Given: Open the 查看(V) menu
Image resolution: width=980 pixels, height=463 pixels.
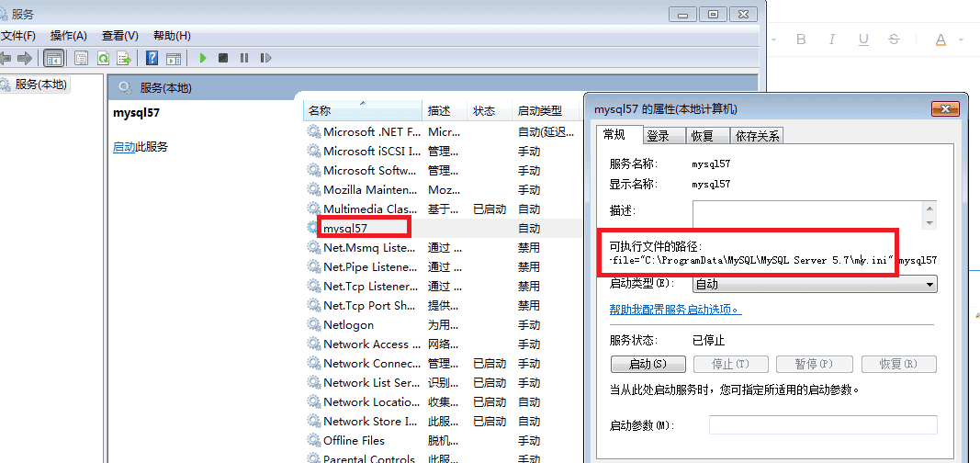Looking at the screenshot, I should (x=120, y=36).
